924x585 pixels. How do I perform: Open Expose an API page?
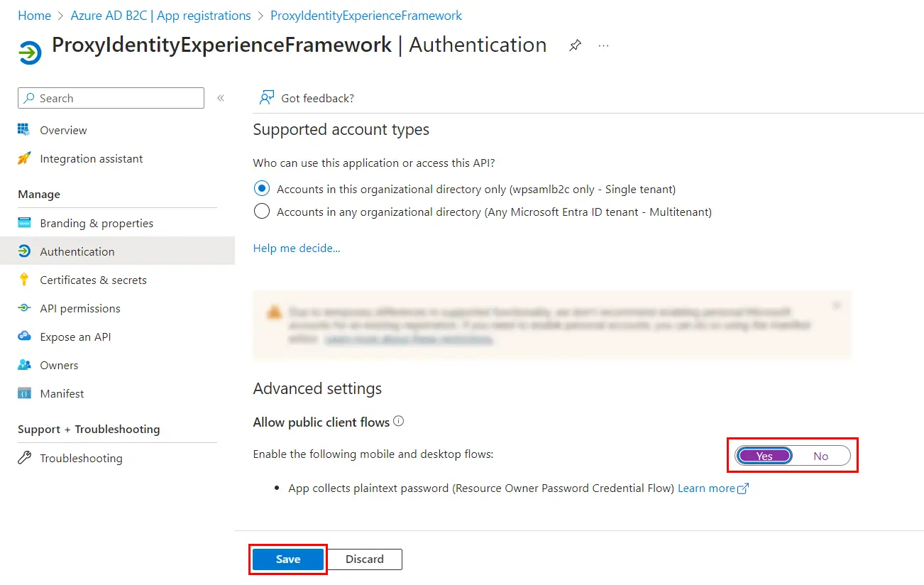tap(75, 337)
